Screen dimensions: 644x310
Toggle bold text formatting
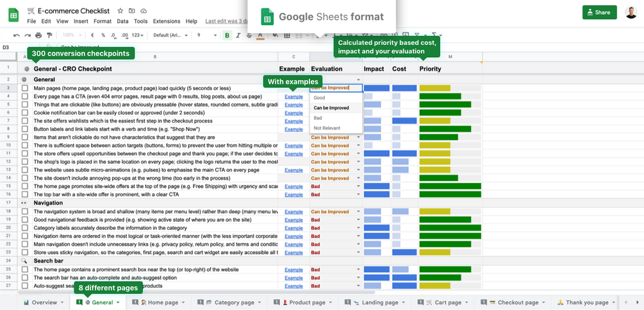tap(227, 35)
